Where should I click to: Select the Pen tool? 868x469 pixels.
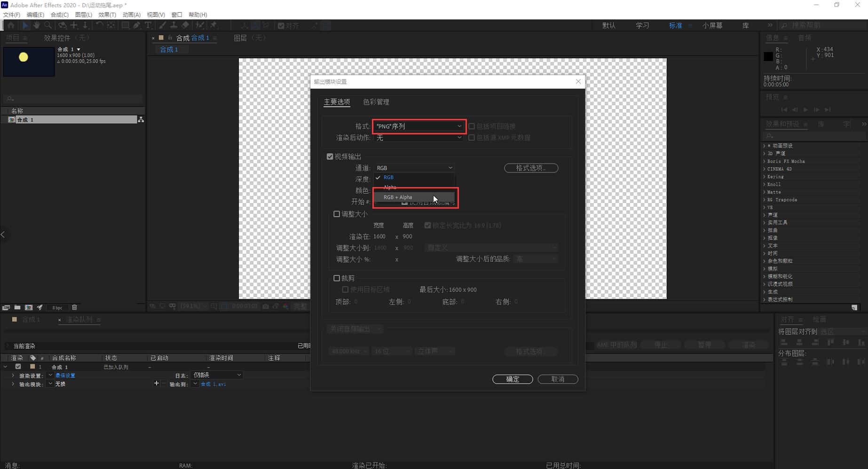coord(137,25)
